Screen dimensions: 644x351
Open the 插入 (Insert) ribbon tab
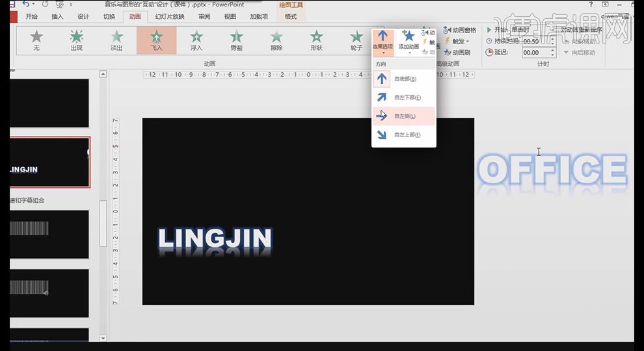tap(57, 16)
